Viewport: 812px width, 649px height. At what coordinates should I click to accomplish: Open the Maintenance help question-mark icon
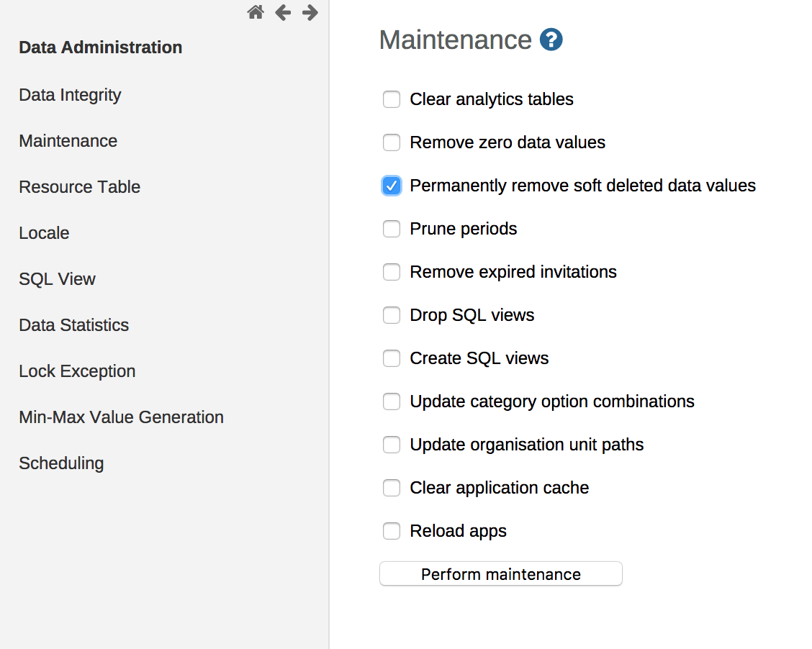(x=551, y=40)
